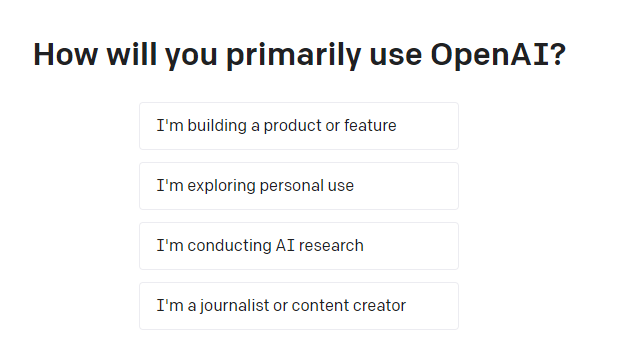Click the conducting AI research answer box
This screenshot has height=360, width=619.
pos(299,246)
